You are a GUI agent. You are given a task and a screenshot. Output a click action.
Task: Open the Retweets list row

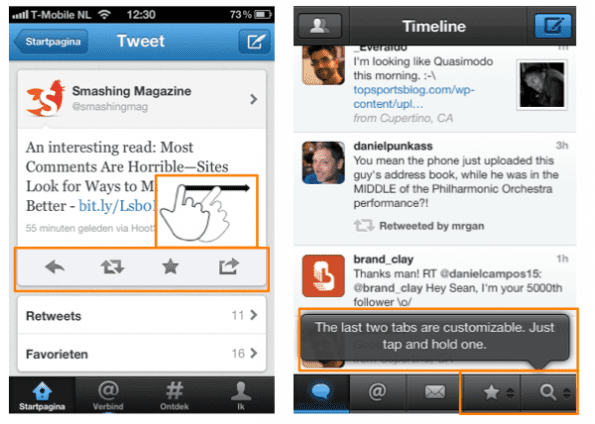(x=142, y=315)
